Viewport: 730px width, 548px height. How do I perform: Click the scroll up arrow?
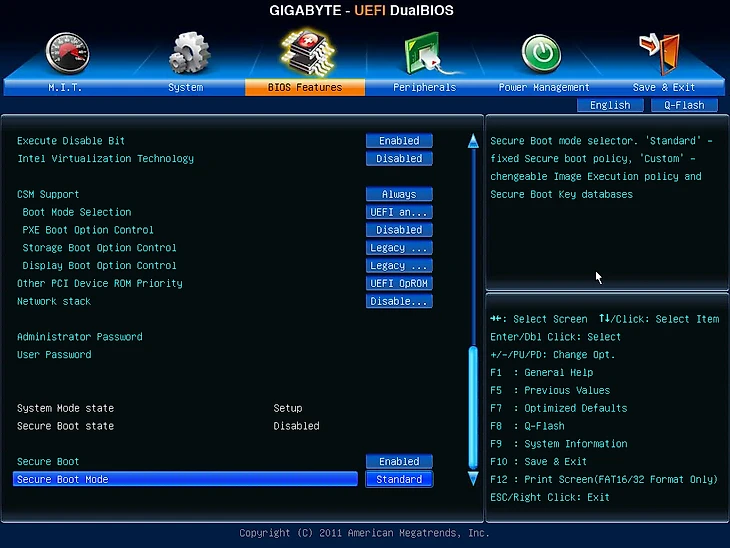[x=473, y=141]
